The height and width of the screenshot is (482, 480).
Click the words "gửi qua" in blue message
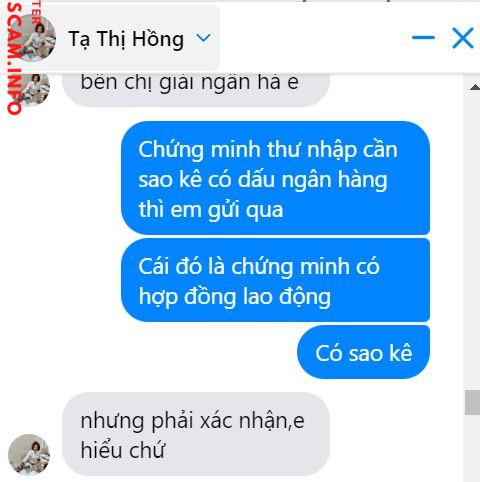click(245, 210)
